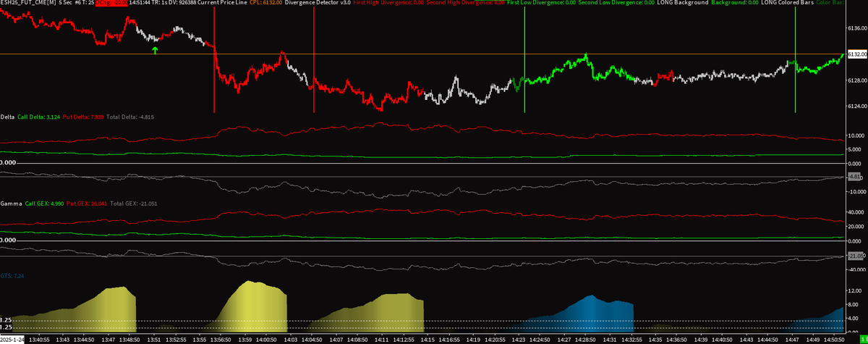
Task: Click the Total Delta: -4.815 label
Action: click(x=131, y=117)
